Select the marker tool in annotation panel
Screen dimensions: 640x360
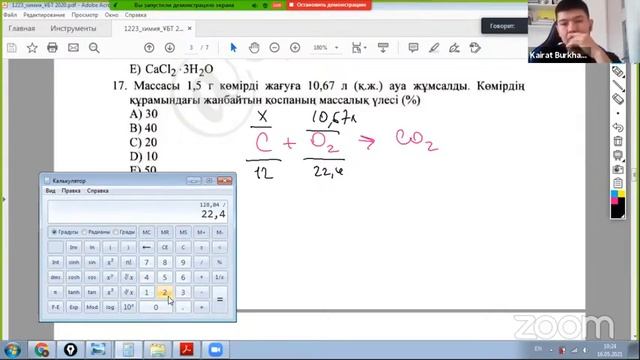[618, 72]
